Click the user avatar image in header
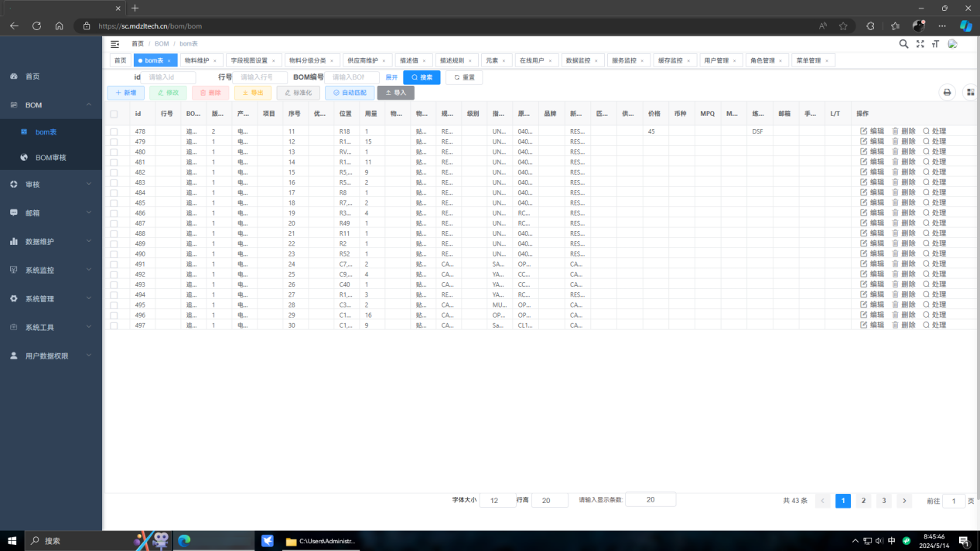The height and width of the screenshot is (551, 980). click(953, 44)
